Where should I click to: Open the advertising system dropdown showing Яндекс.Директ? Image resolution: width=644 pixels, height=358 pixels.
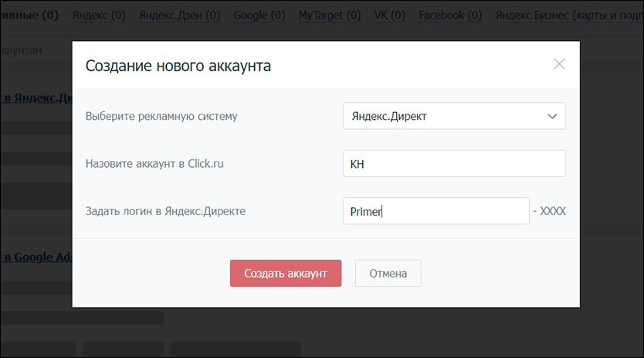click(454, 116)
